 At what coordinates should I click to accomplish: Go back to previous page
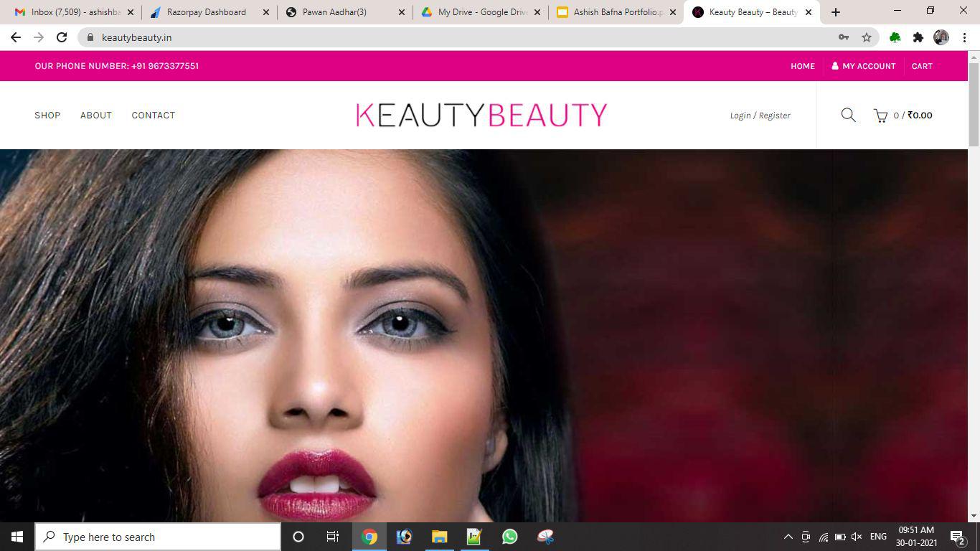(x=16, y=37)
